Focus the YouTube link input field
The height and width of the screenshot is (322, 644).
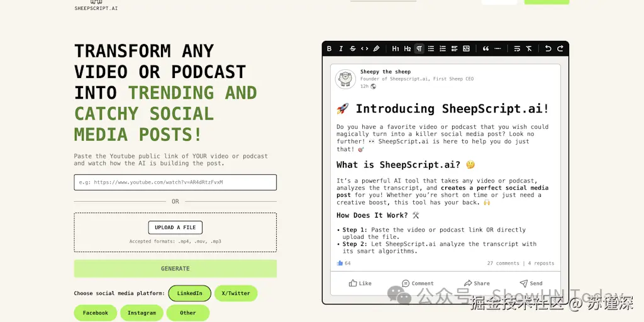click(175, 182)
